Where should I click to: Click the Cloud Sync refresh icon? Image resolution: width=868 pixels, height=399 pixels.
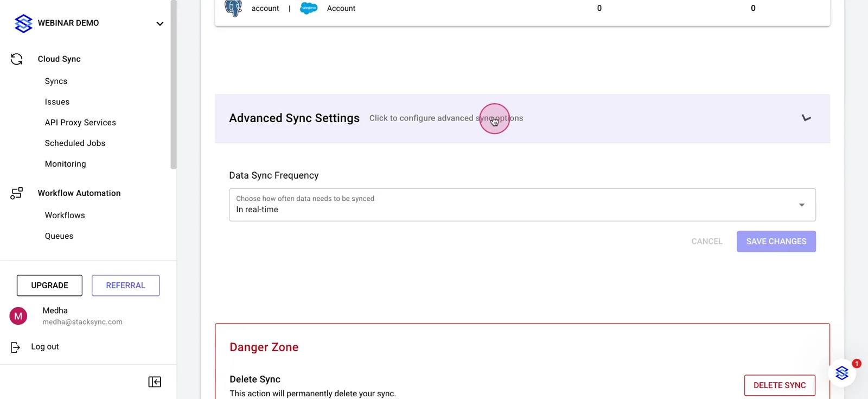17,59
